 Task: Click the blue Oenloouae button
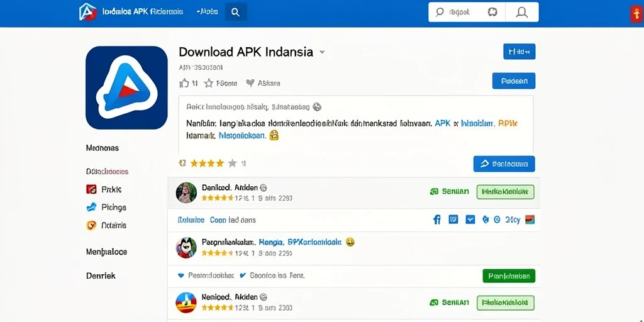point(504,164)
